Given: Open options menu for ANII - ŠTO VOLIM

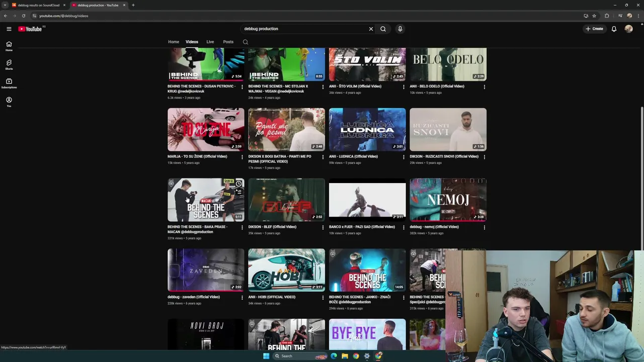Looking at the screenshot, I should (404, 87).
